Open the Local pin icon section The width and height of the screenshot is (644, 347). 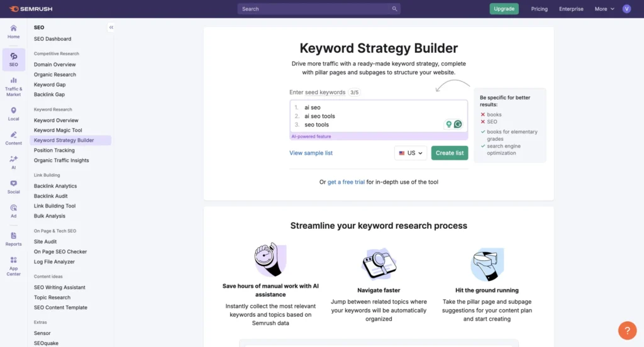14,114
